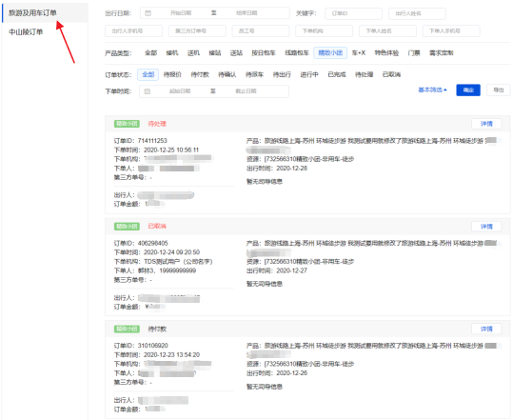Click the TDS测试用户 organization text
The width and height of the screenshot is (513, 420).
178,262
